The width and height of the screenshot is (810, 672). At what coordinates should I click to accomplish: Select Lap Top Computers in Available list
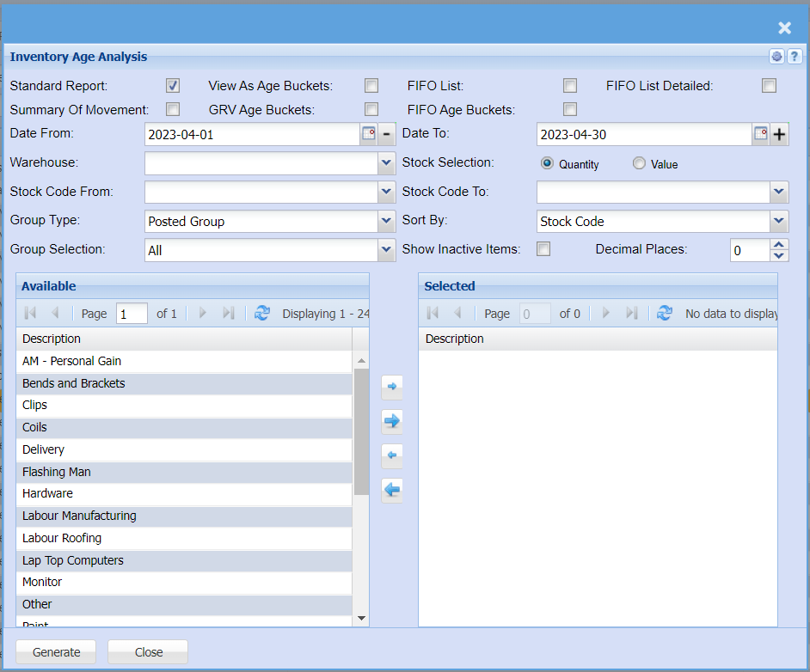[x=73, y=560]
